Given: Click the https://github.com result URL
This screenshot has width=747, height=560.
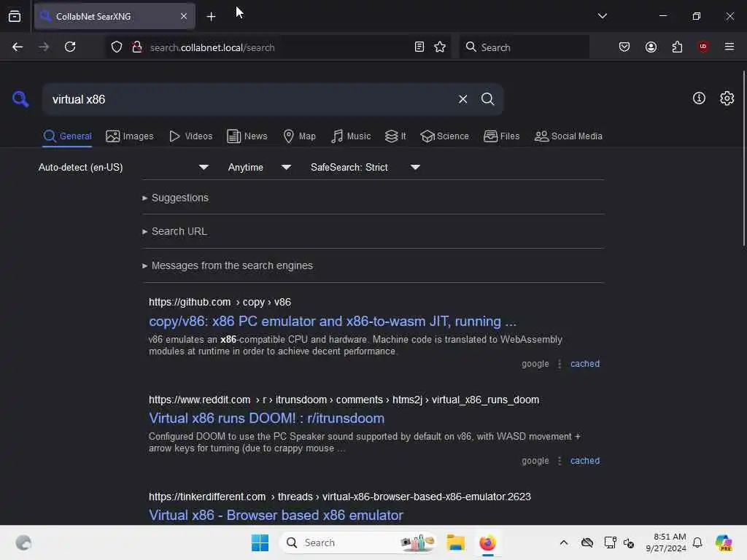Looking at the screenshot, I should [220, 303].
